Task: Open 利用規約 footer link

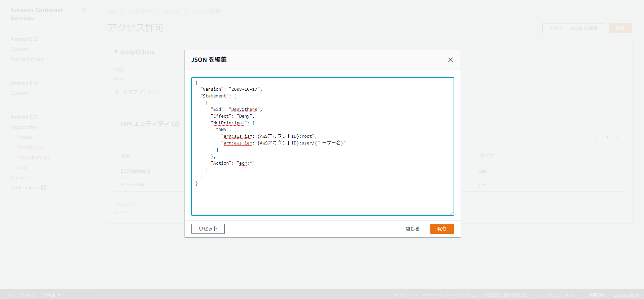Action: click(597, 295)
